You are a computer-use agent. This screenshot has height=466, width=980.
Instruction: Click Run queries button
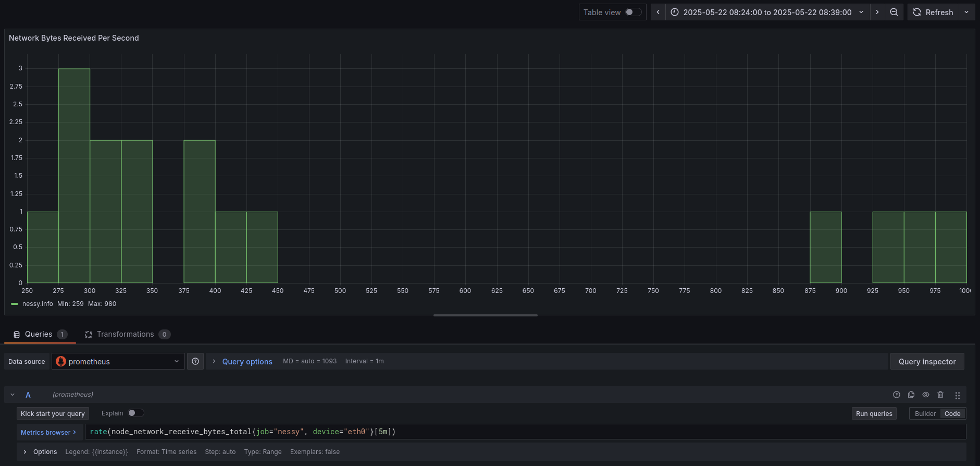pyautogui.click(x=874, y=413)
